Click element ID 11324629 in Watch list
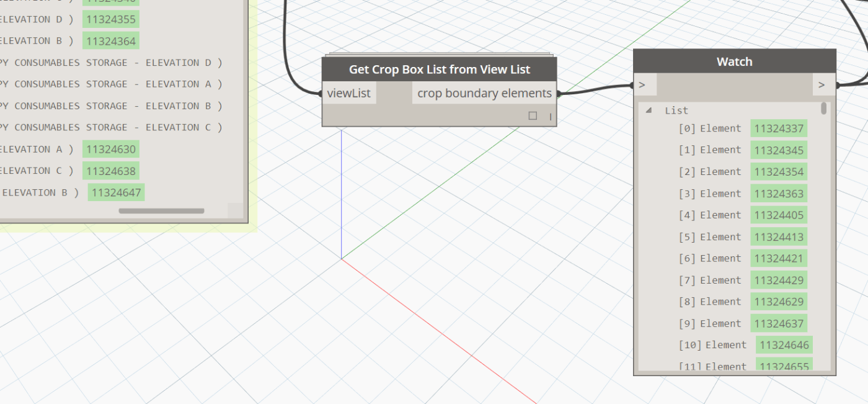Viewport: 868px width, 404px height. [779, 302]
